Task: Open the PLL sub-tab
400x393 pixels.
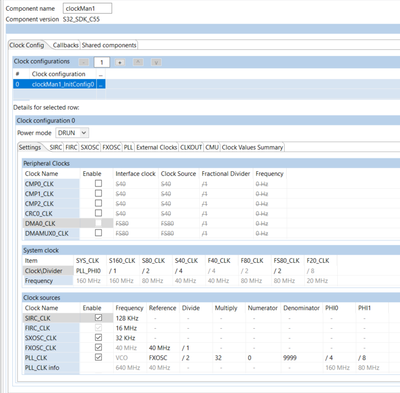Action: tap(128, 147)
